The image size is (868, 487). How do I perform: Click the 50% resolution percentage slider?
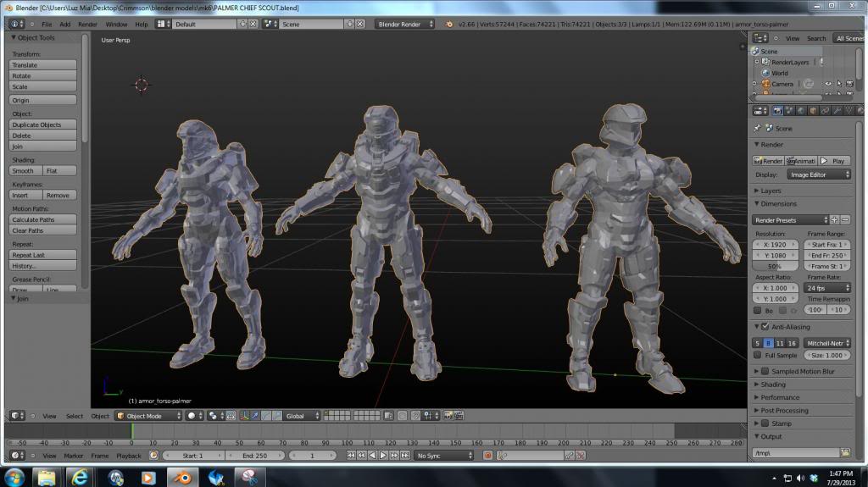775,266
